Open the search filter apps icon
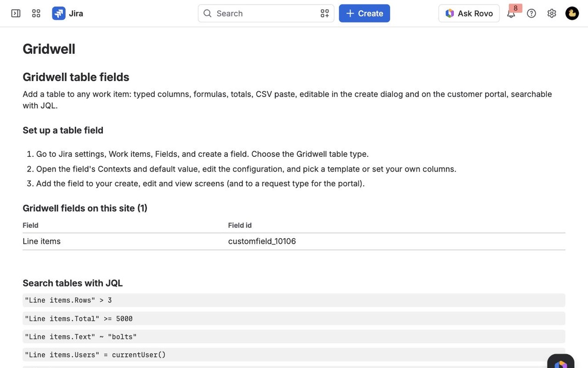 (325, 13)
